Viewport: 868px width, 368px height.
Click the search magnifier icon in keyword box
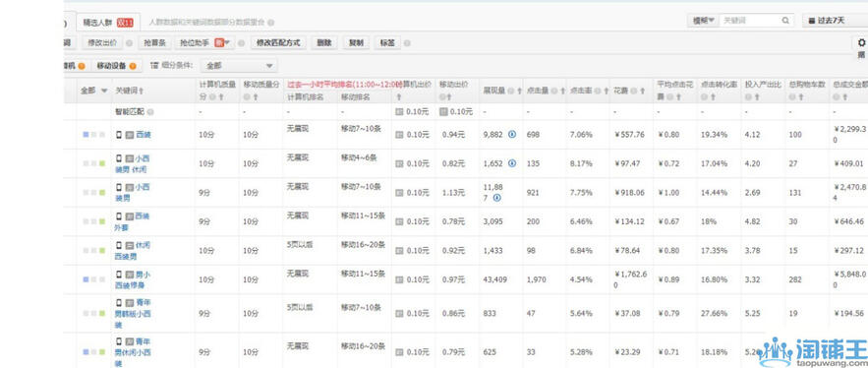point(785,21)
